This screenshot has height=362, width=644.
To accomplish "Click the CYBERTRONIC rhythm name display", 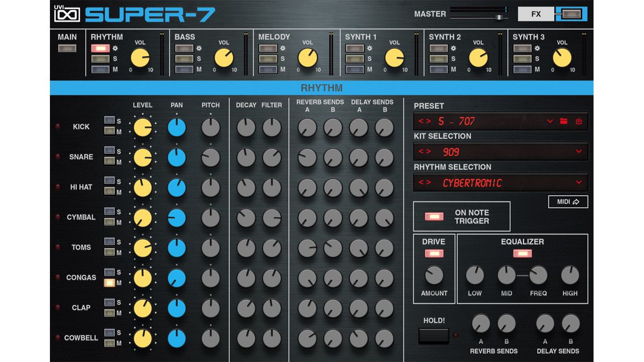I will 472,183.
